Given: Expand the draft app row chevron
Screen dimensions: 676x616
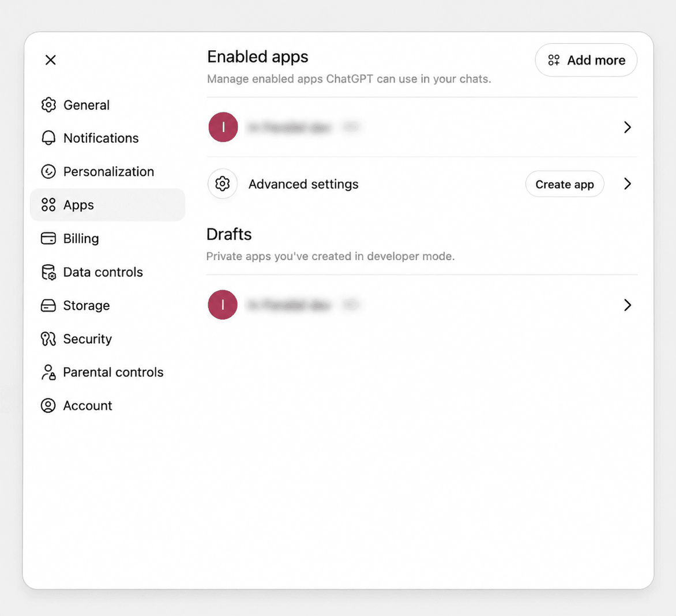Looking at the screenshot, I should click(628, 305).
